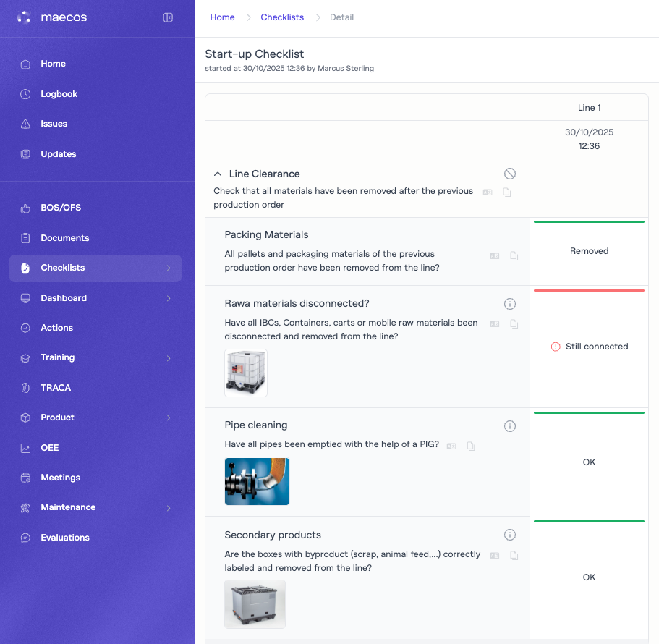Open the info icon for Secondary products
This screenshot has width=659, height=644.
509,535
